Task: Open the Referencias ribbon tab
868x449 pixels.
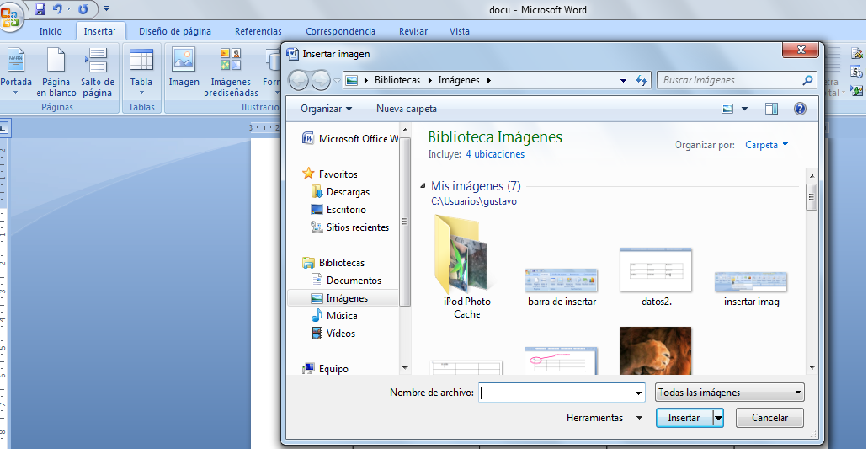Action: coord(258,31)
